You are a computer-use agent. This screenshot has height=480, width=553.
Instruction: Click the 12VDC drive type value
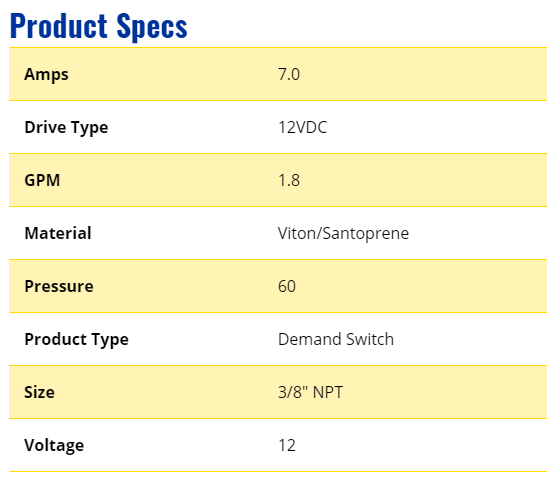(302, 127)
